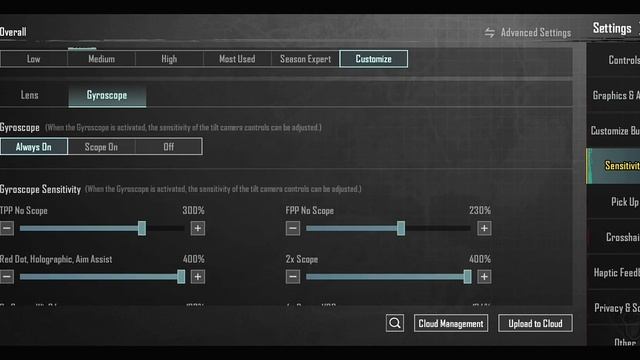This screenshot has width=640, height=360.
Task: Open Customize Buttons settings category
Action: click(x=613, y=131)
